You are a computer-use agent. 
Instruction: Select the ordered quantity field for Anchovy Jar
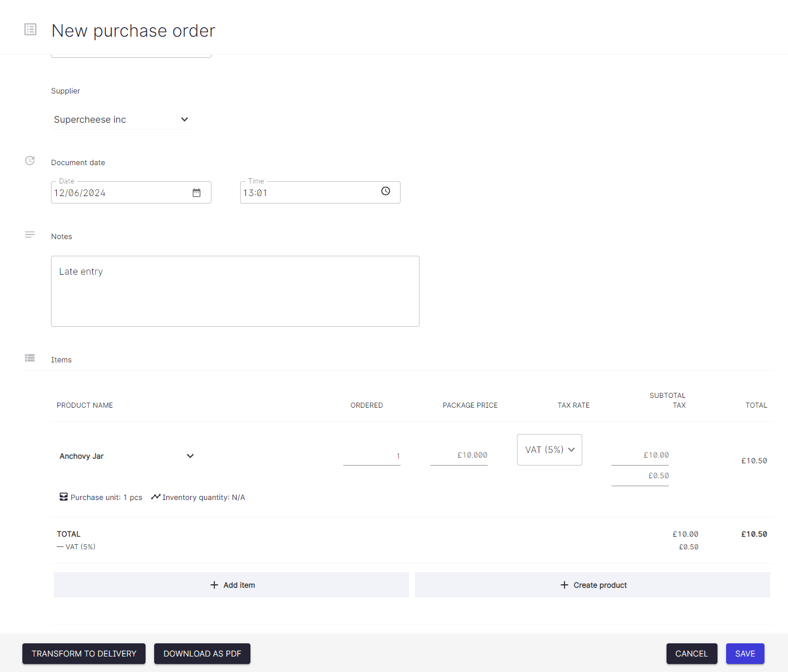pos(371,455)
